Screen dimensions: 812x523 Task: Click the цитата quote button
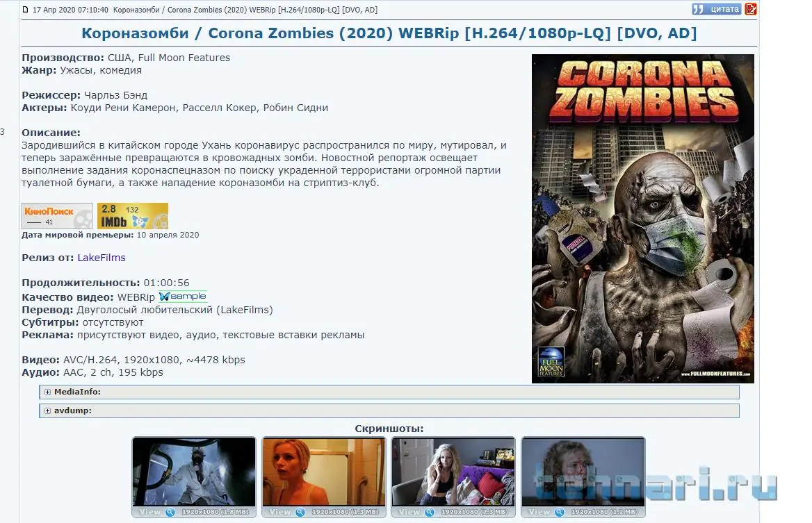click(x=717, y=9)
